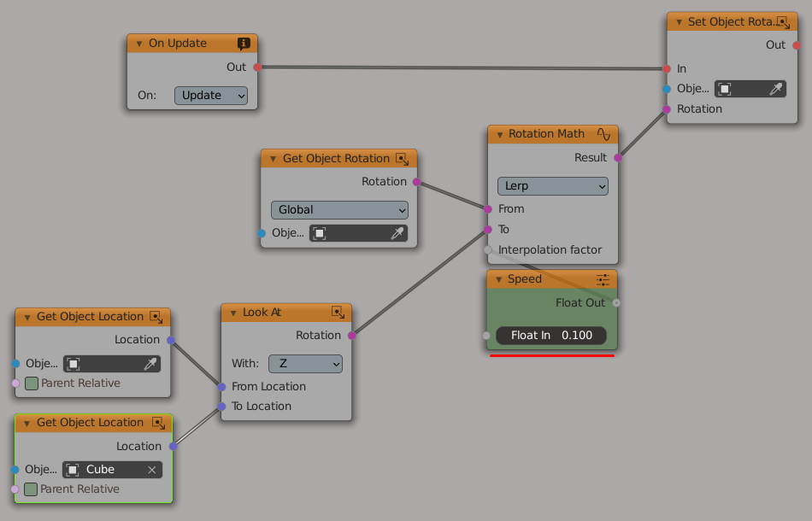Viewport: 812px width, 521px height.
Task: Open the Global rotation space dropdown
Action: (x=338, y=209)
